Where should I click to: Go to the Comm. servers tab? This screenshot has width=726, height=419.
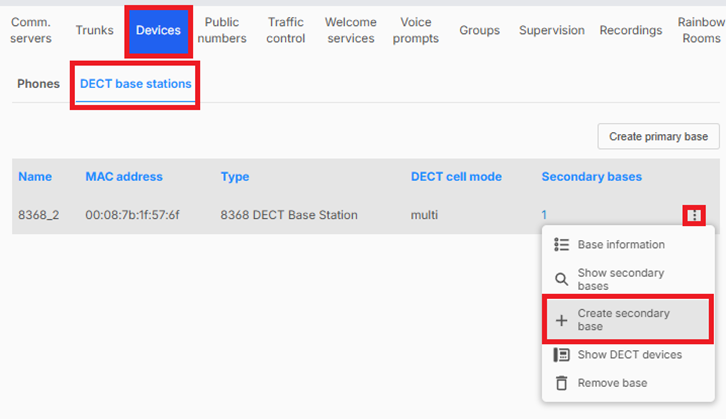pos(31,31)
